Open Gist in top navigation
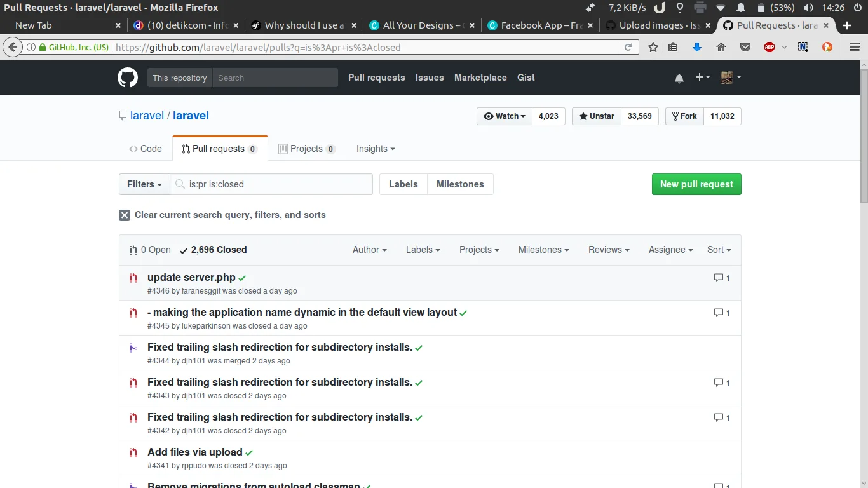This screenshot has width=868, height=488. 526,78
